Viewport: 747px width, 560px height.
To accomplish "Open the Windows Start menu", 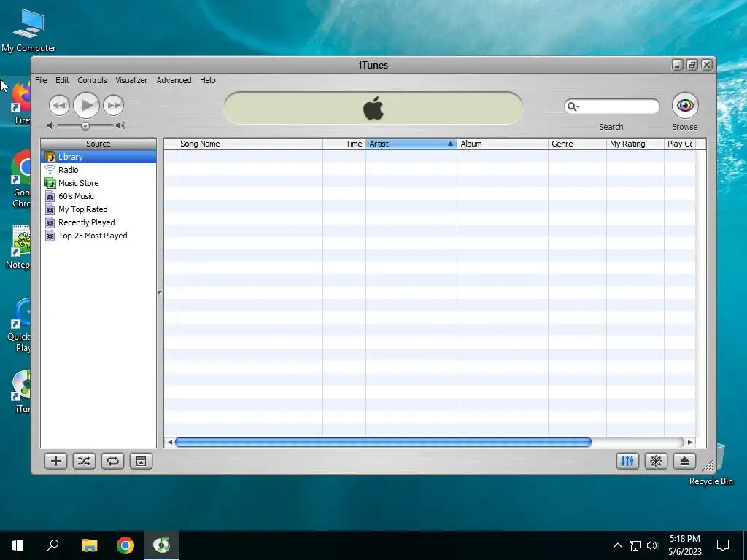I will pos(18,545).
